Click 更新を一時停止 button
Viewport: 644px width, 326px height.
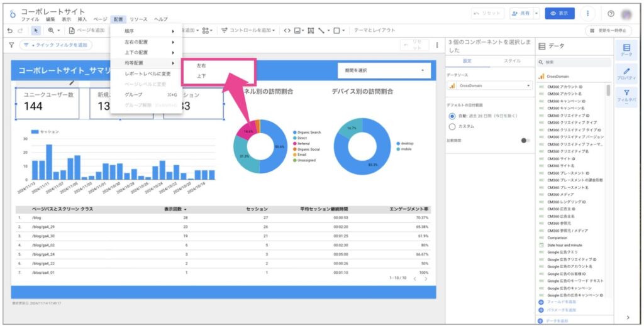608,30
